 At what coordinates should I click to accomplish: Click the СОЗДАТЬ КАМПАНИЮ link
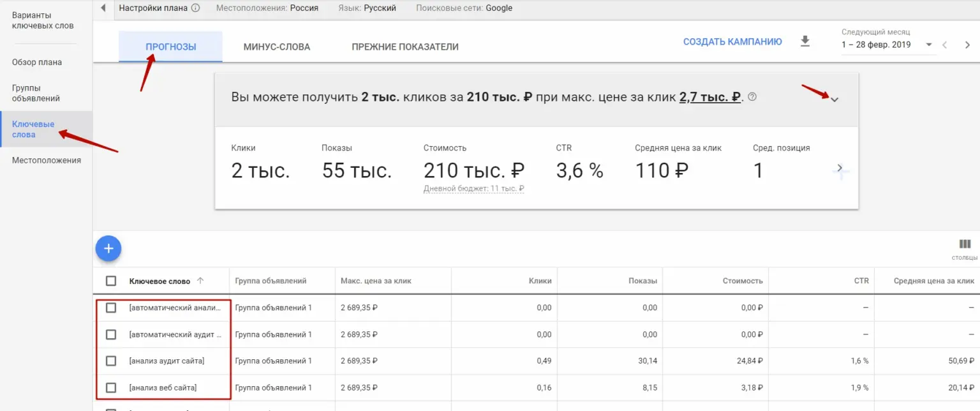(732, 40)
